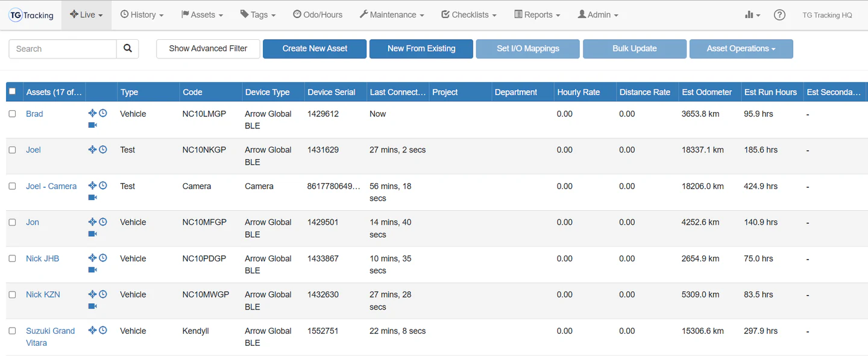This screenshot has height=356, width=868.
Task: Open history clock icon for Joel - Camera
Action: (x=103, y=186)
